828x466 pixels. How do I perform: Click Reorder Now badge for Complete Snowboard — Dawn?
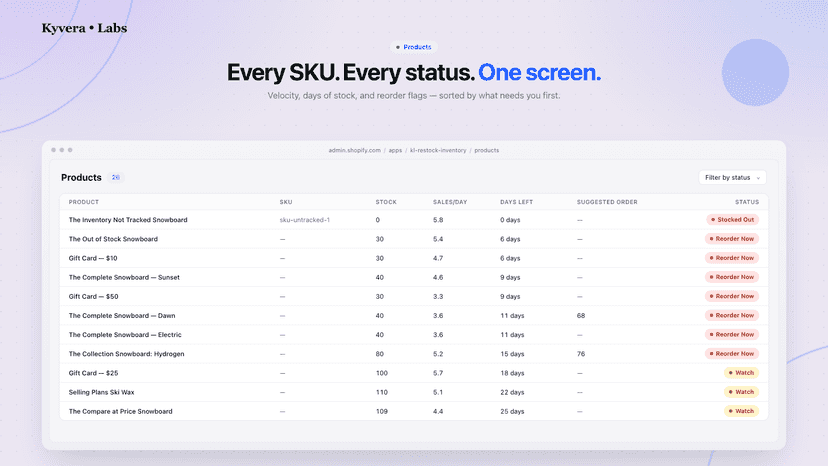(732, 315)
